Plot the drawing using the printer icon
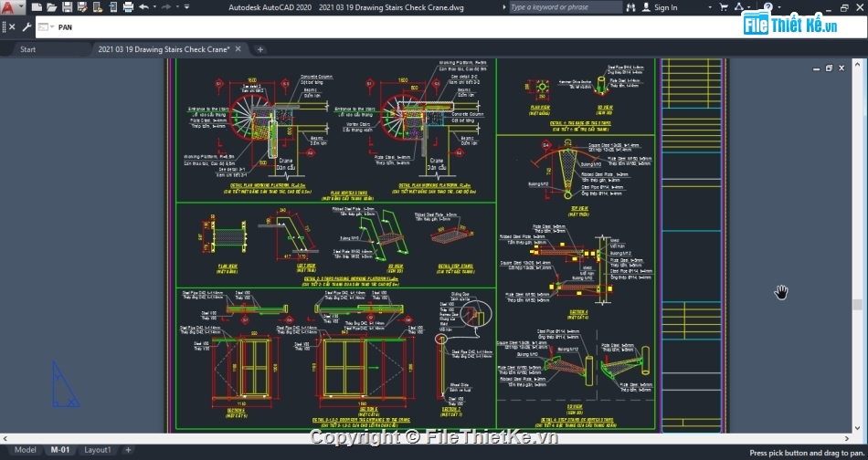 128,7
